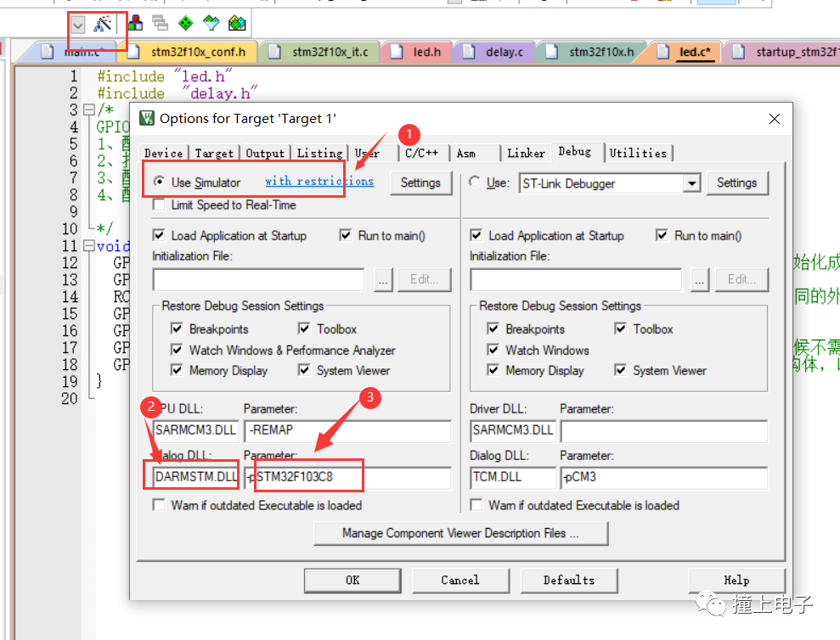Open the 'with restrictions' link
This screenshot has height=640, width=840.
click(319, 181)
